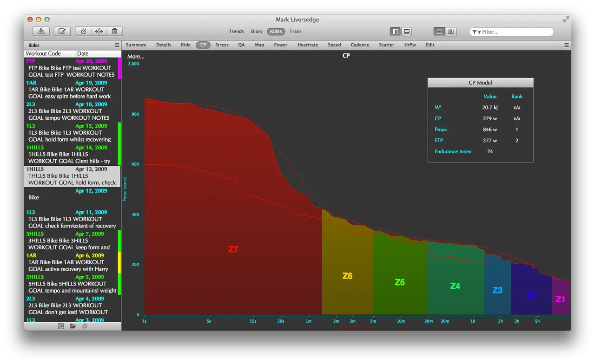The width and height of the screenshot is (595, 364).
Task: Select the 1AR ride Apr 19, 2009
Action: [x=72, y=90]
